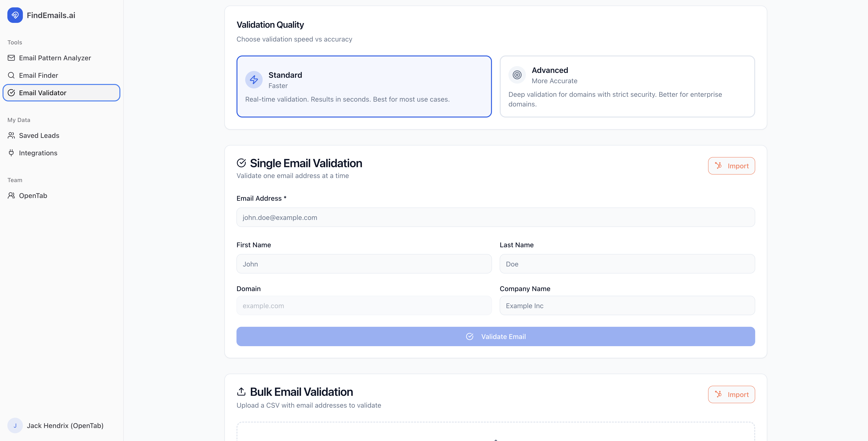Click the FindEmails.ai logo icon
Viewport: 868px width, 441px height.
pos(15,15)
